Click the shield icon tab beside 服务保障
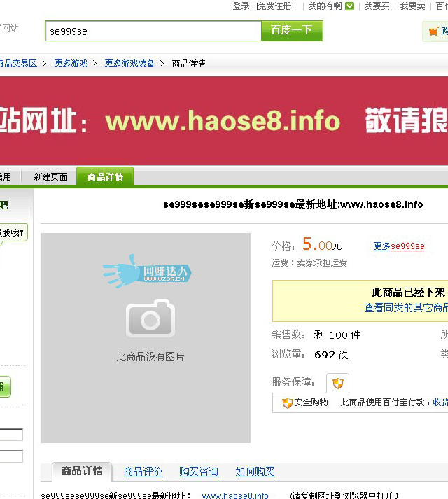This screenshot has height=499, width=448. coord(338,384)
